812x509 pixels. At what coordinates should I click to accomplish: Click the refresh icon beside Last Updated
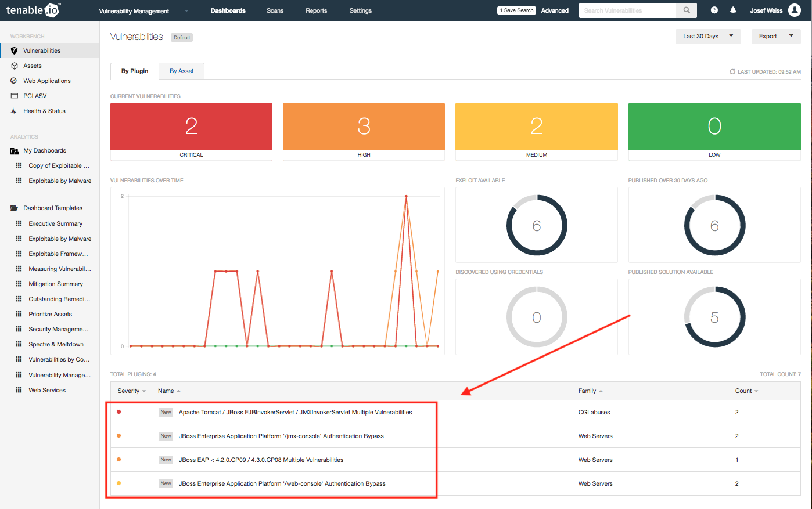[732, 72]
